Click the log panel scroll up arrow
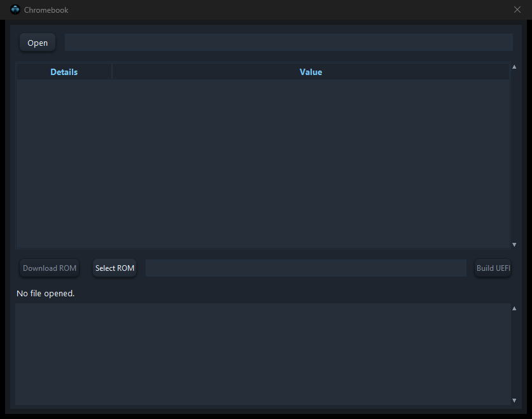This screenshot has width=532, height=419. pyautogui.click(x=514, y=308)
